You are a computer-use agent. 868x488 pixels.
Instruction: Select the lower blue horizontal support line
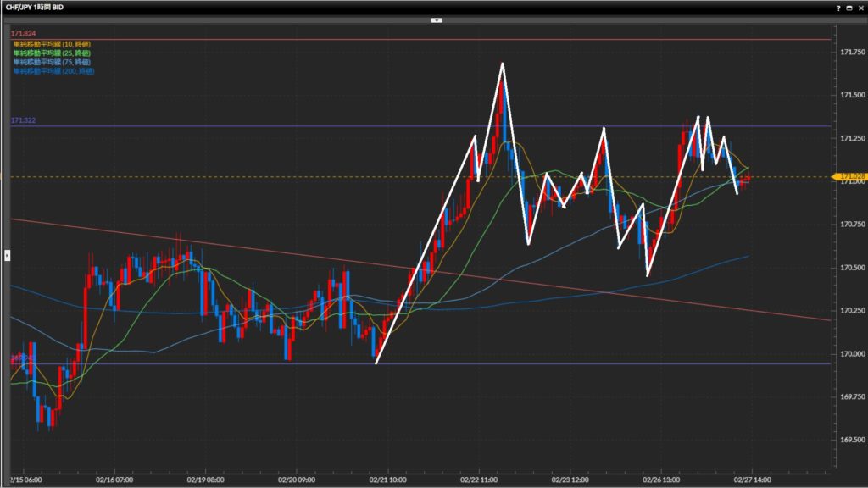tap(593, 364)
